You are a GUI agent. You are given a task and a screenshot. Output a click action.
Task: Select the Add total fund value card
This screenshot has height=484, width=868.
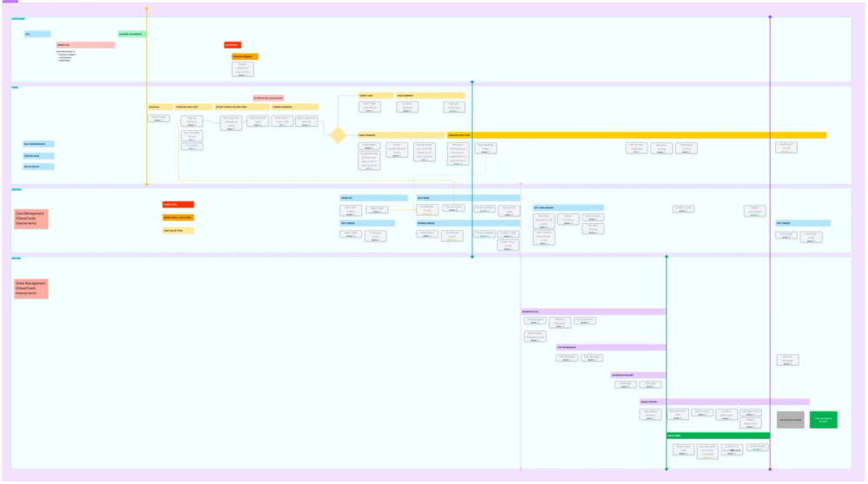click(x=258, y=121)
